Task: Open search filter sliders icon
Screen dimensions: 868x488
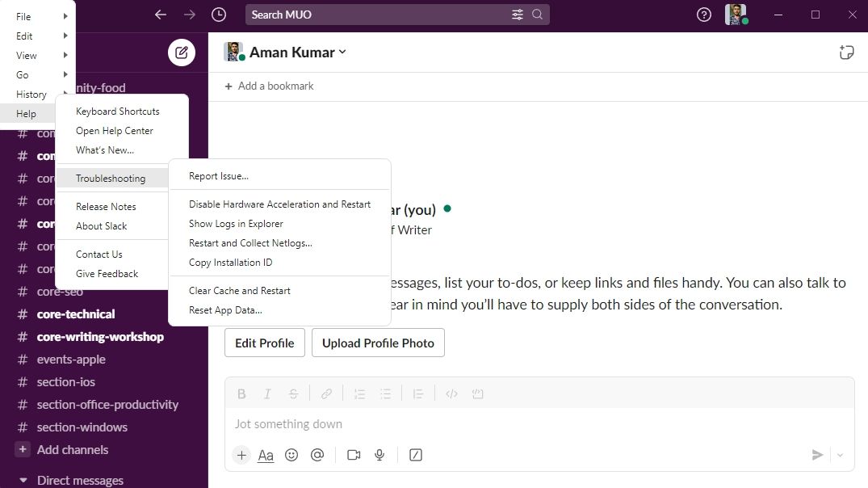Action: pyautogui.click(x=518, y=15)
